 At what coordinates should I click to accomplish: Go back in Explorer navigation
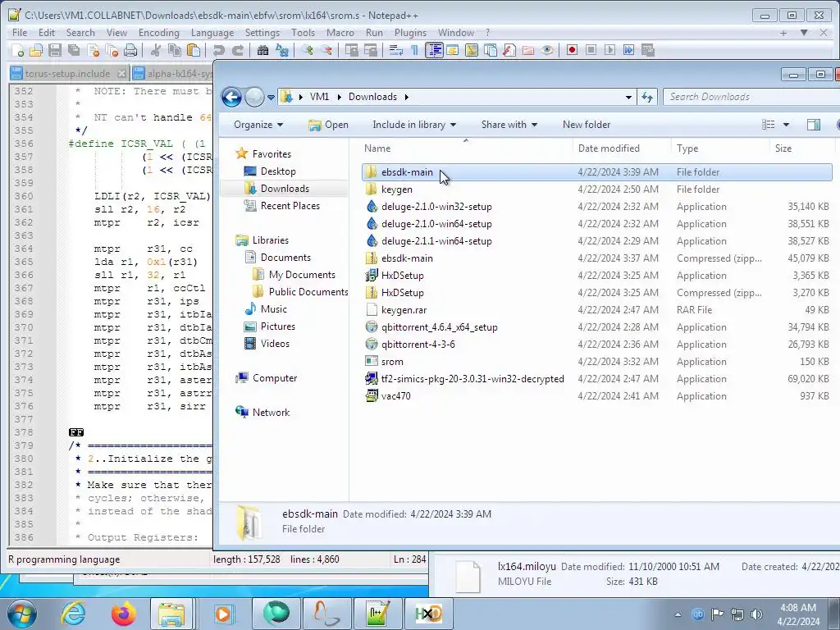231,97
